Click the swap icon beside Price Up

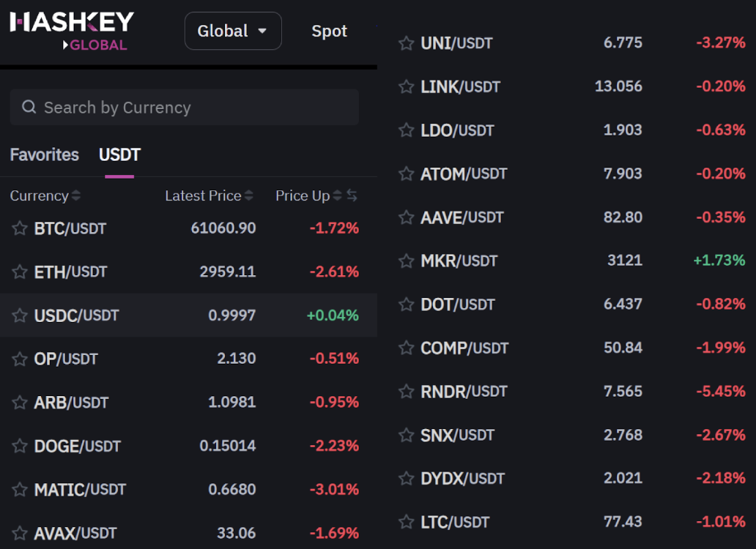coord(352,195)
